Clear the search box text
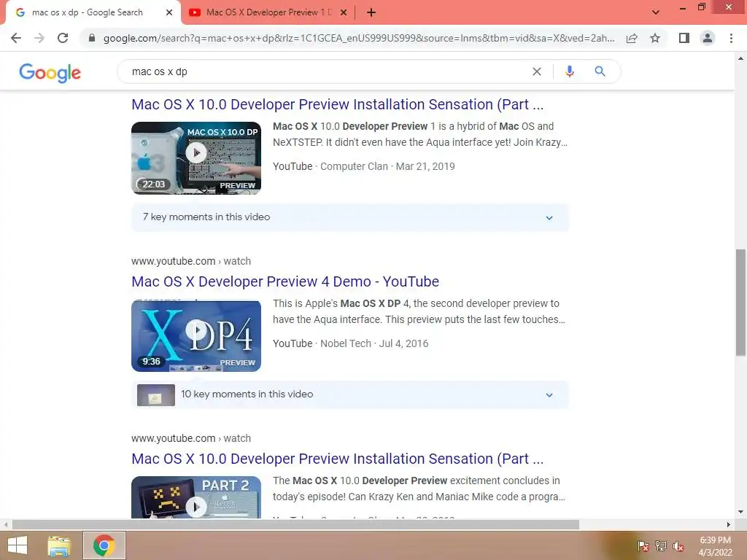 536,71
